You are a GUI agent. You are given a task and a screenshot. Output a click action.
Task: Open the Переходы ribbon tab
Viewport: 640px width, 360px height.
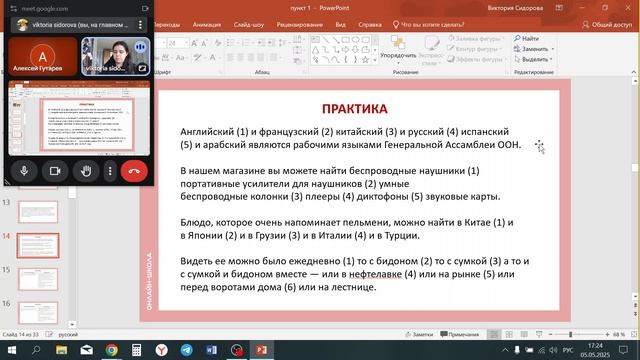167,24
